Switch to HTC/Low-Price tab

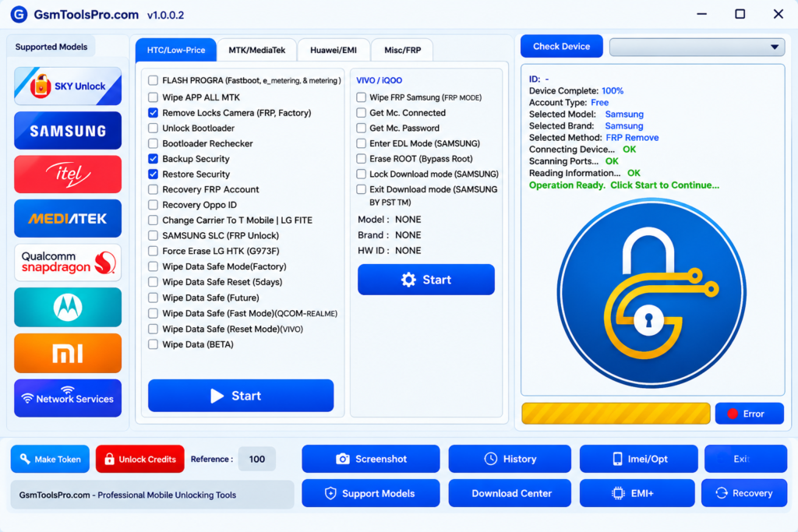[176, 50]
